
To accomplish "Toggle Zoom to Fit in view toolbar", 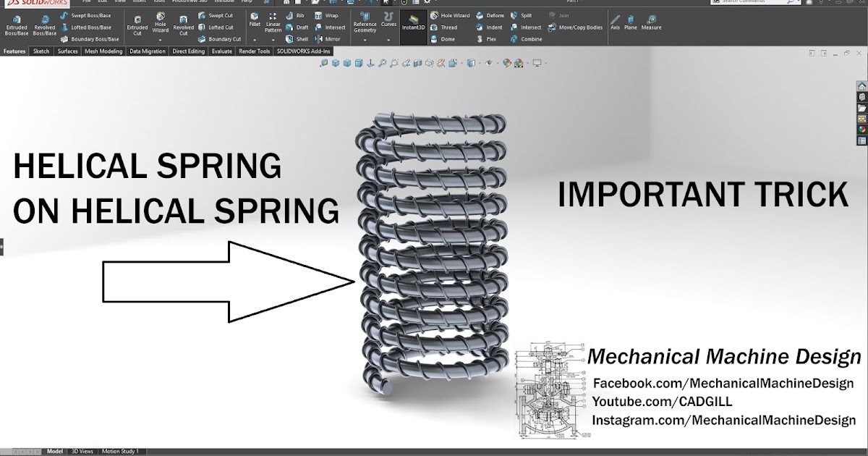I will point(323,63).
